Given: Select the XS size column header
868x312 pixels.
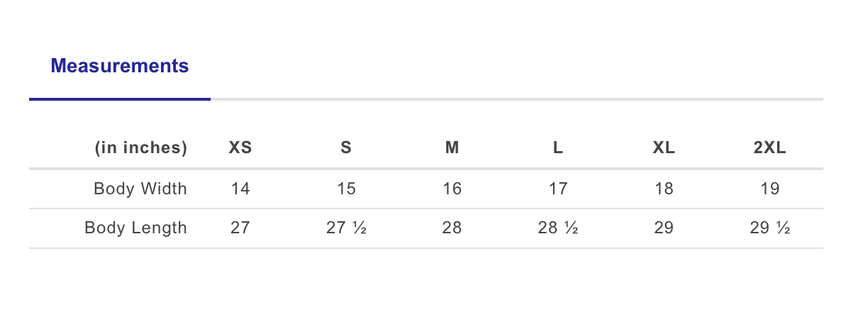Looking at the screenshot, I should pos(240,148).
